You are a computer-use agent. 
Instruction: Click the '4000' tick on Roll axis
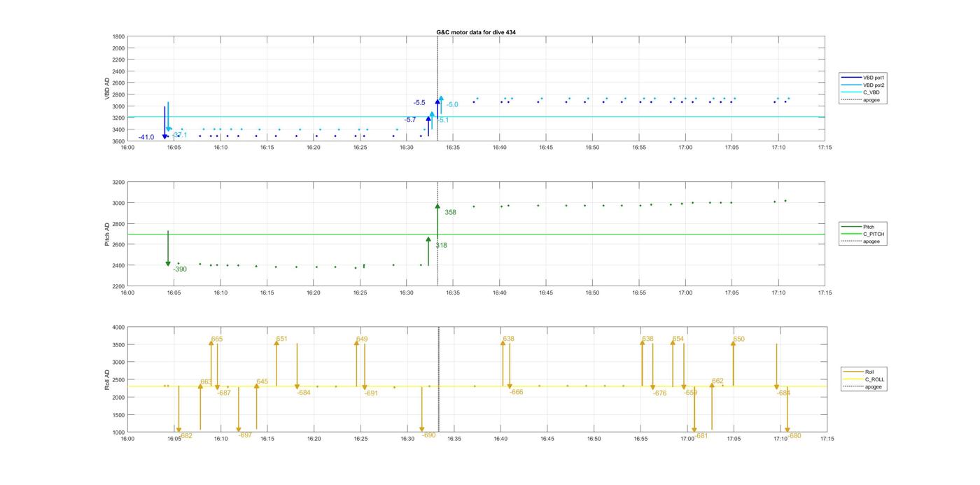coord(118,328)
